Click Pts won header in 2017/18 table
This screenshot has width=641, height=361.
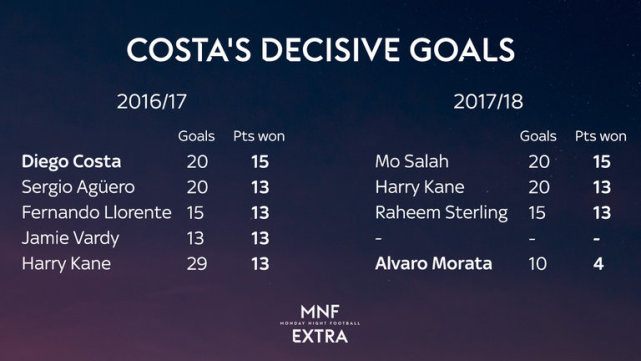(601, 136)
